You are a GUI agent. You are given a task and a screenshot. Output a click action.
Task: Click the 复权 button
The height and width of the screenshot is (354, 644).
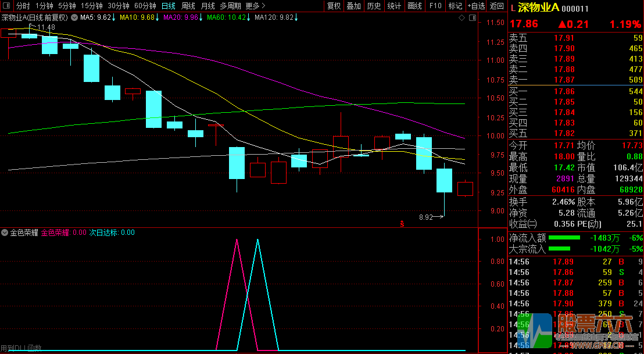click(x=334, y=6)
